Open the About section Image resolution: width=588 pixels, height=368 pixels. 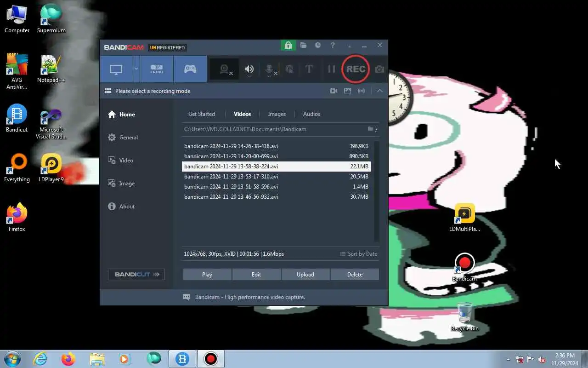(x=121, y=207)
